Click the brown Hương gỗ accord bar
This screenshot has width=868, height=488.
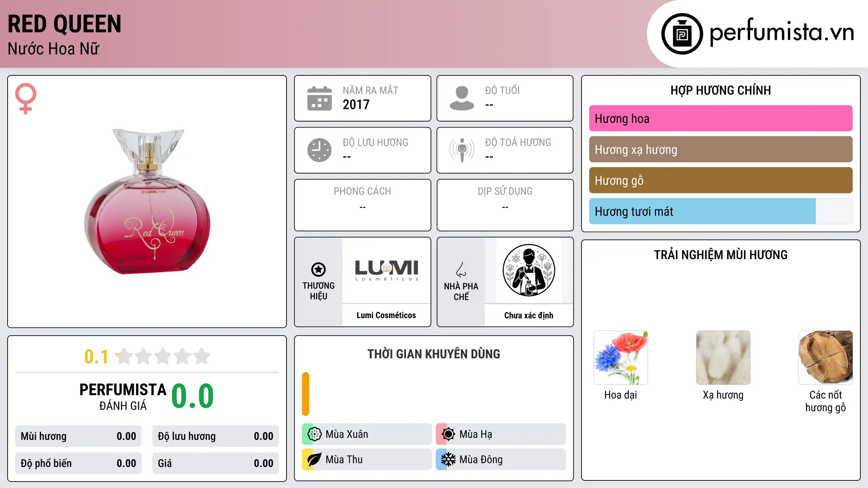[x=721, y=180]
